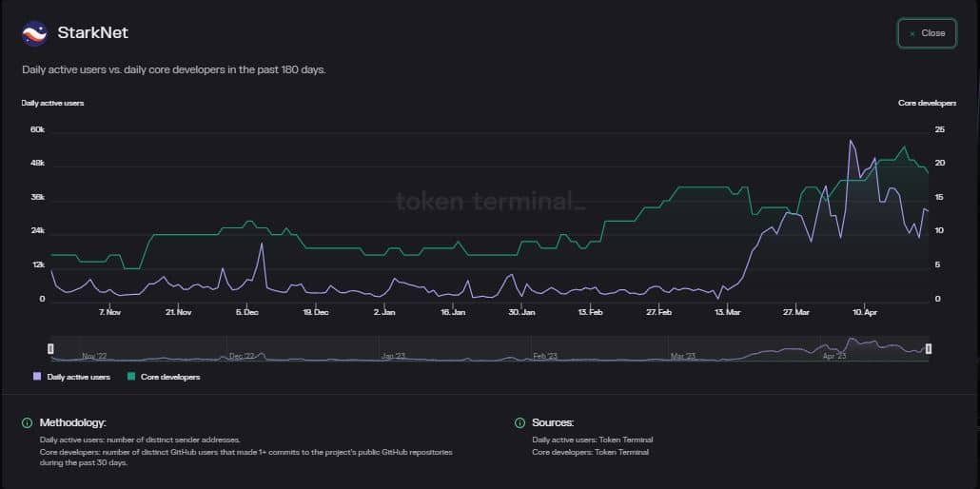Click the Apr '23 navigator label
The height and width of the screenshot is (489, 980).
coord(834,356)
